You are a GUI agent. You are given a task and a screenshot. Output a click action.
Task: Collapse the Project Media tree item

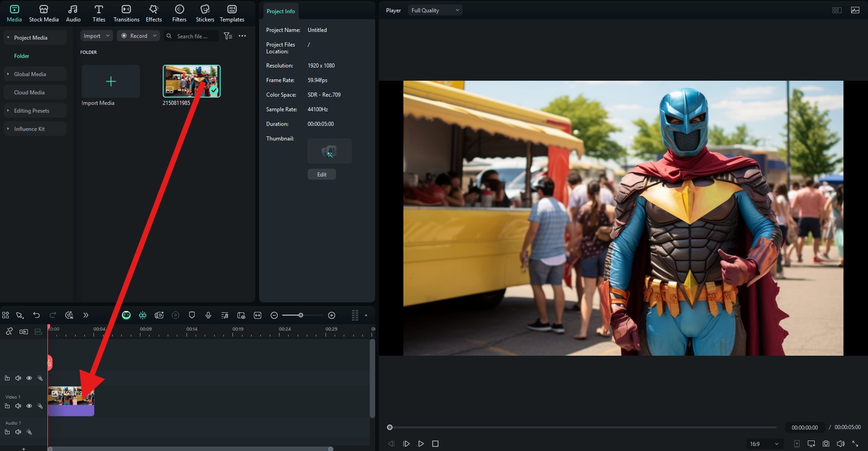point(8,37)
